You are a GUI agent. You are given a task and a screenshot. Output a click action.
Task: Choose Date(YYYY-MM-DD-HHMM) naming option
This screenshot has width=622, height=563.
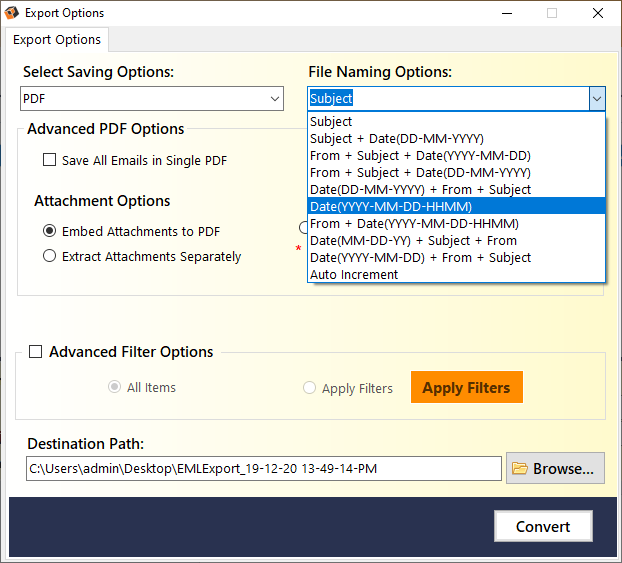(x=457, y=206)
